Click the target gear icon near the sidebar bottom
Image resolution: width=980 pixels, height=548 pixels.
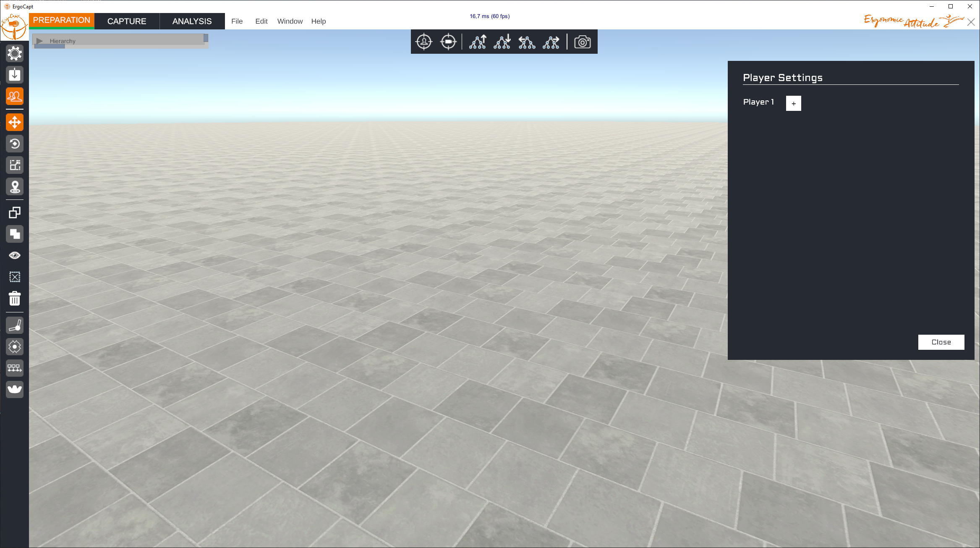coord(15,346)
